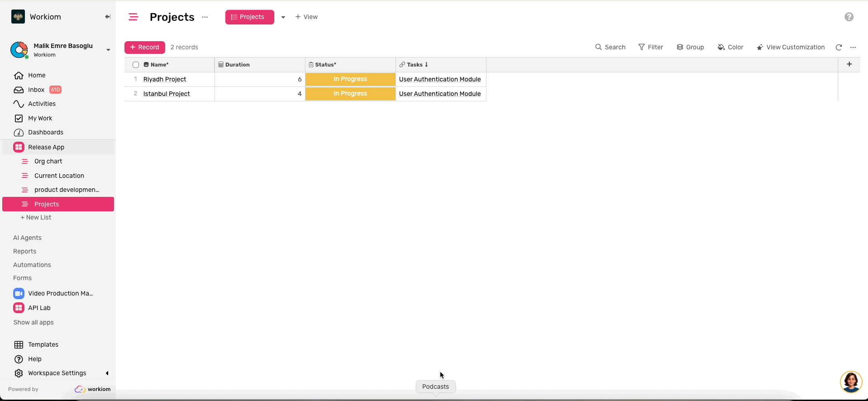Expand the user profile dropdown arrow

click(x=108, y=50)
